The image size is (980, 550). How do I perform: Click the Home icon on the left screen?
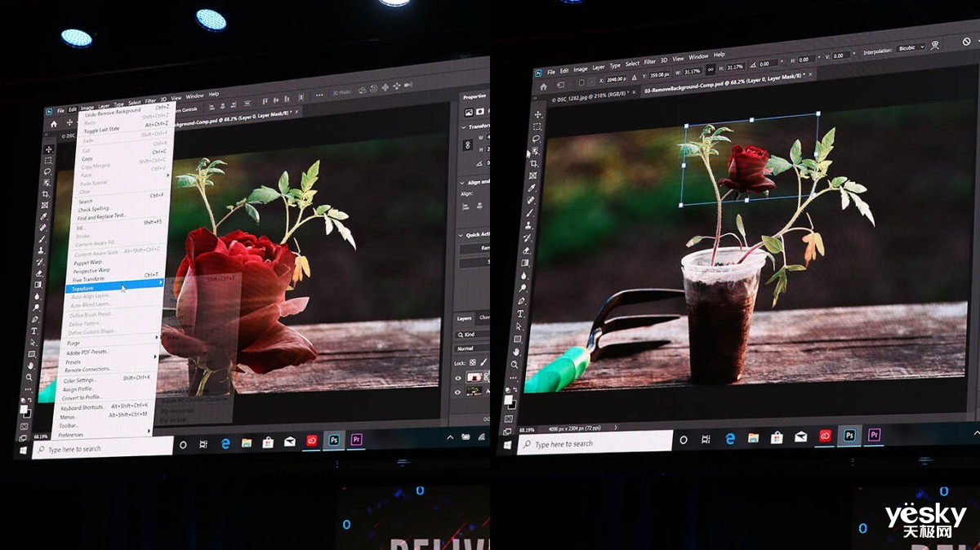[54, 123]
